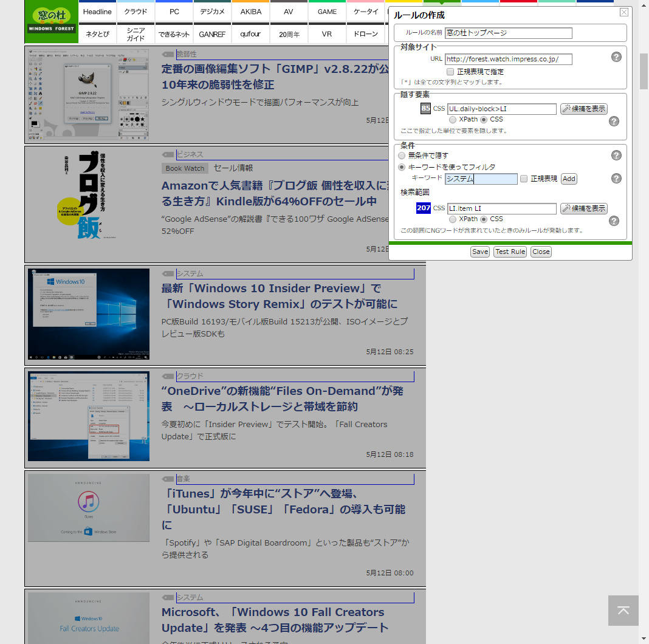Switch to the AKIBA tab in the navigation
This screenshot has height=644, width=649.
[x=250, y=11]
